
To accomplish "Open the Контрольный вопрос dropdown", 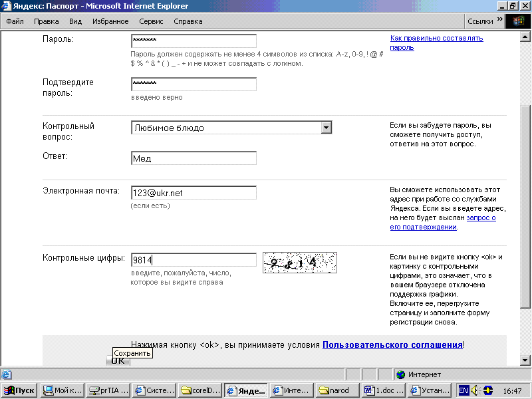I will pos(231,128).
